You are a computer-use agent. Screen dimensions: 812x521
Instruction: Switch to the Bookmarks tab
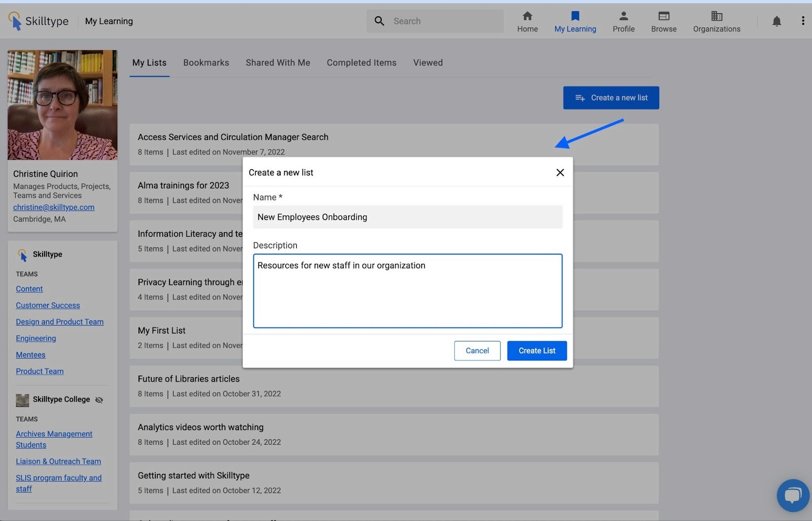[206, 62]
